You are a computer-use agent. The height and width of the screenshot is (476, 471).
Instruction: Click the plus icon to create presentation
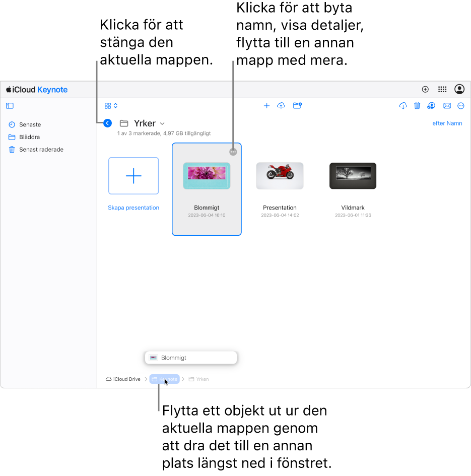(x=266, y=106)
